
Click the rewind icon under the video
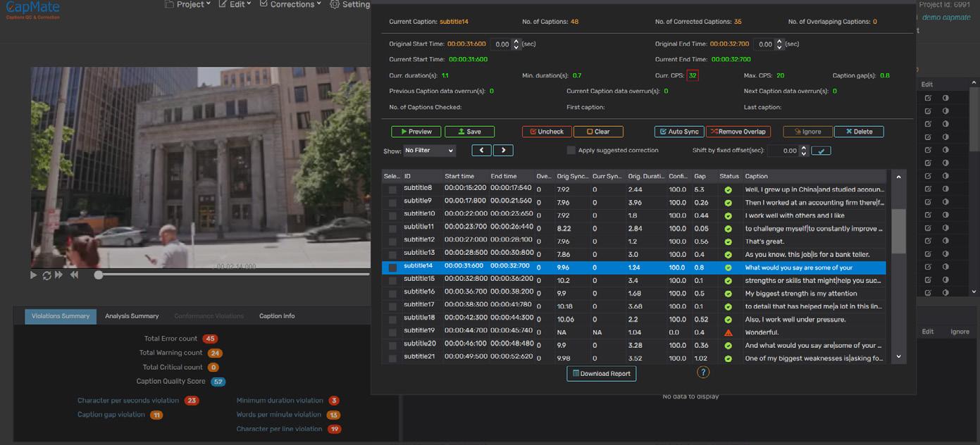tap(74, 275)
